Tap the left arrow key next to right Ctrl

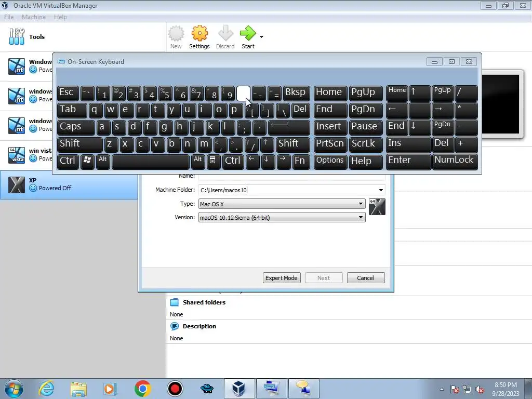(x=252, y=162)
